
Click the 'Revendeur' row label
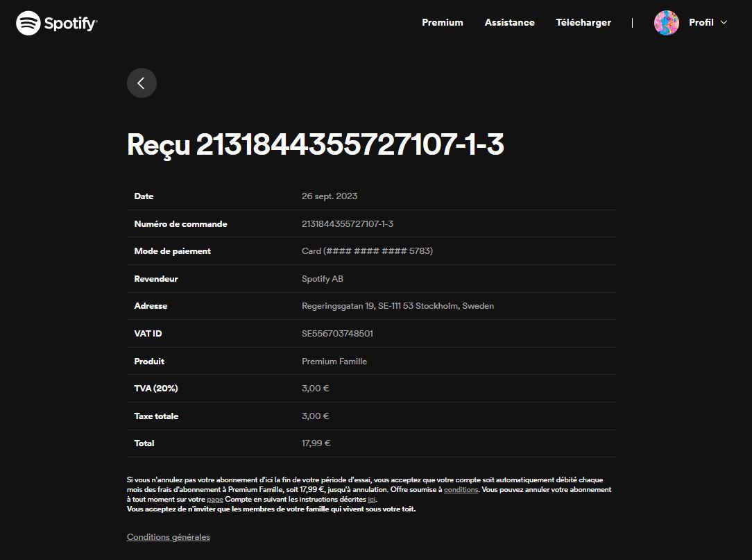pos(156,279)
